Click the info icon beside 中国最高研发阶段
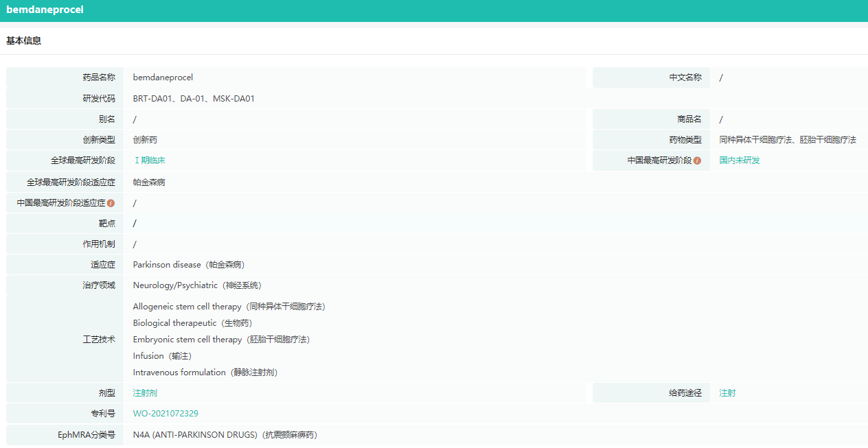Image resolution: width=868 pixels, height=448 pixels. tap(697, 161)
